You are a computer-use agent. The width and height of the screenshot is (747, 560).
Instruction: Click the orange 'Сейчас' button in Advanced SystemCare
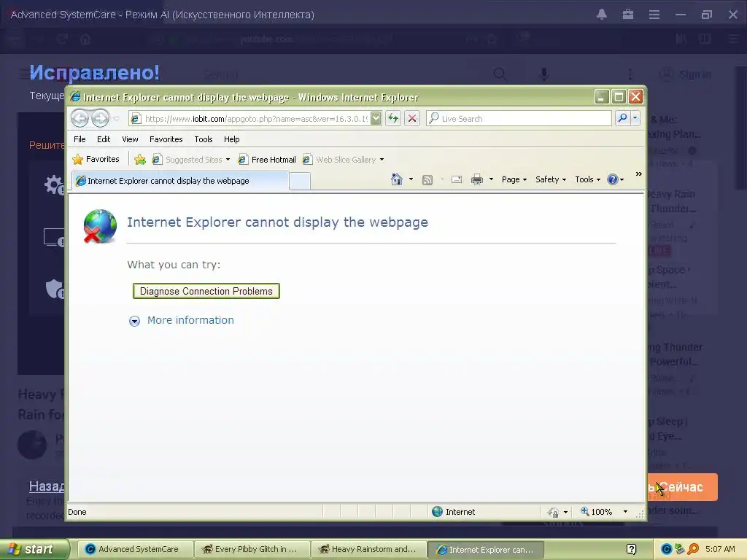coord(682,487)
